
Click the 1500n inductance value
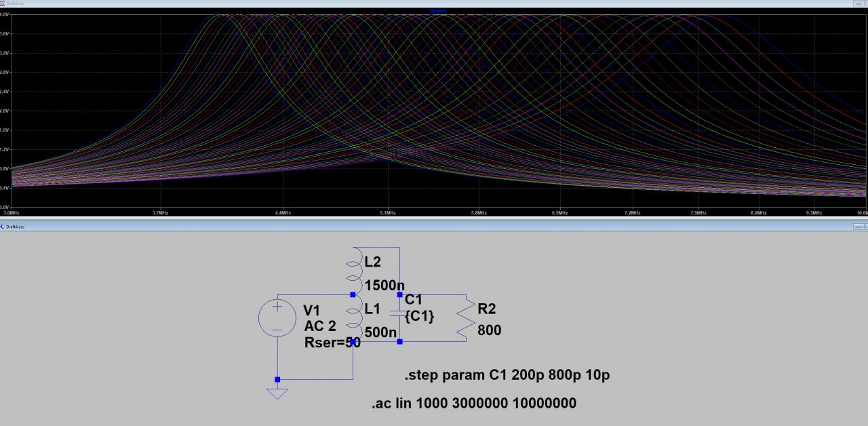tap(385, 286)
